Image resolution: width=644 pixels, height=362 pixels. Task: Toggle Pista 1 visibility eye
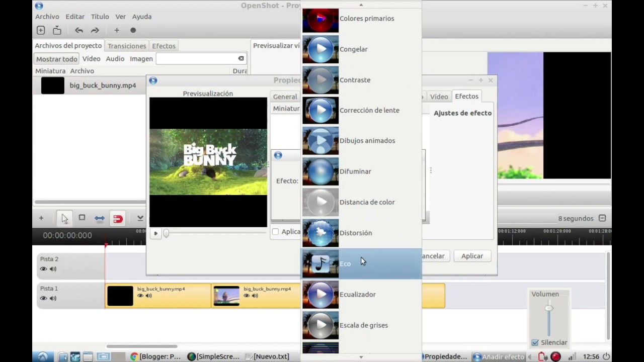tap(43, 299)
